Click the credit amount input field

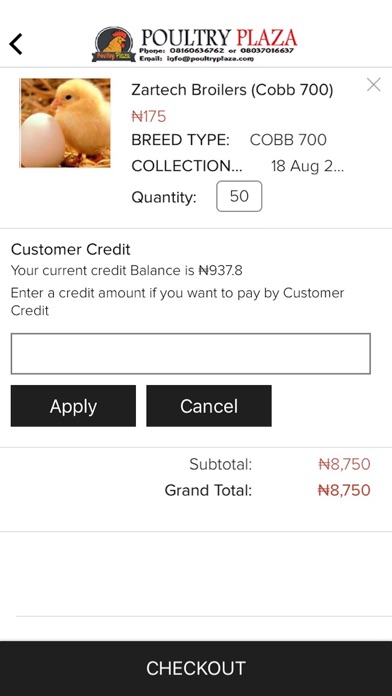(x=190, y=354)
